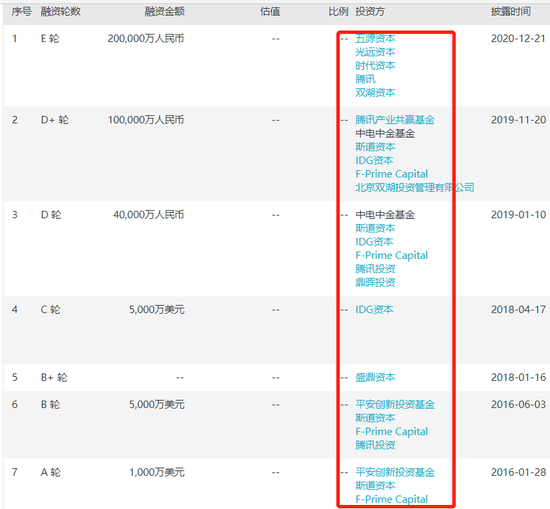Open 腾讯 investor link in E轮 row
This screenshot has width=550, height=509.
coord(365,79)
